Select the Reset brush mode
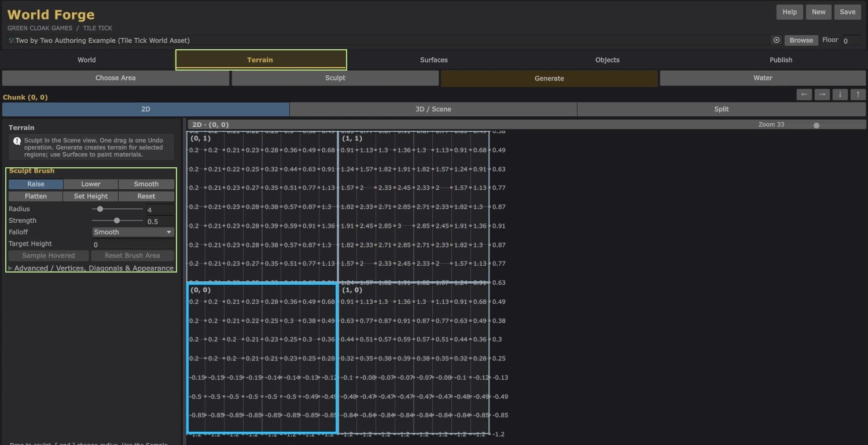 tap(146, 196)
